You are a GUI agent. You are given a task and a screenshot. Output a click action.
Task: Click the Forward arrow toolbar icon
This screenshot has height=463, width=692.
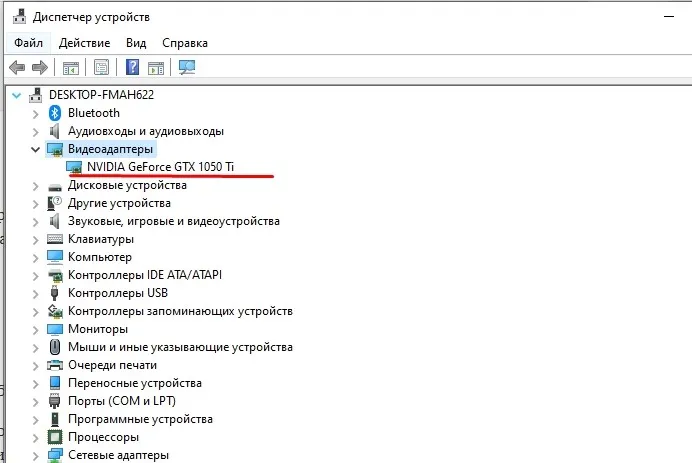point(40,68)
